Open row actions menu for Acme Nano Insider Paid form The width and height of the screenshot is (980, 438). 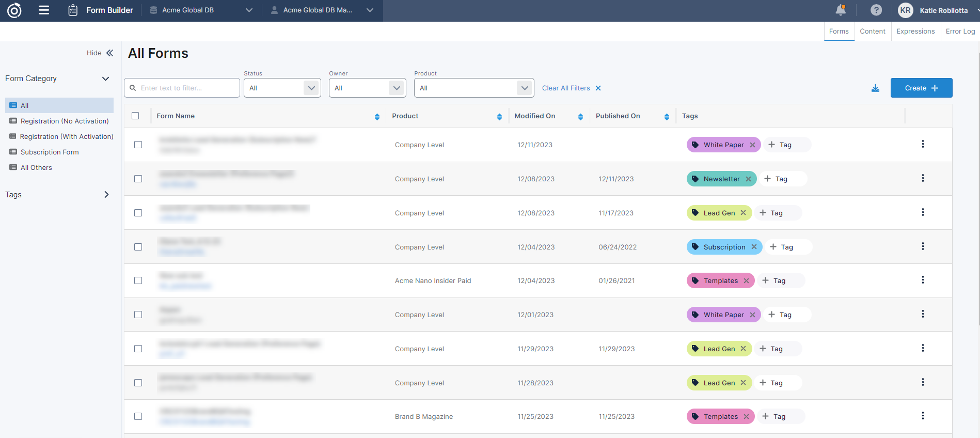(x=923, y=280)
